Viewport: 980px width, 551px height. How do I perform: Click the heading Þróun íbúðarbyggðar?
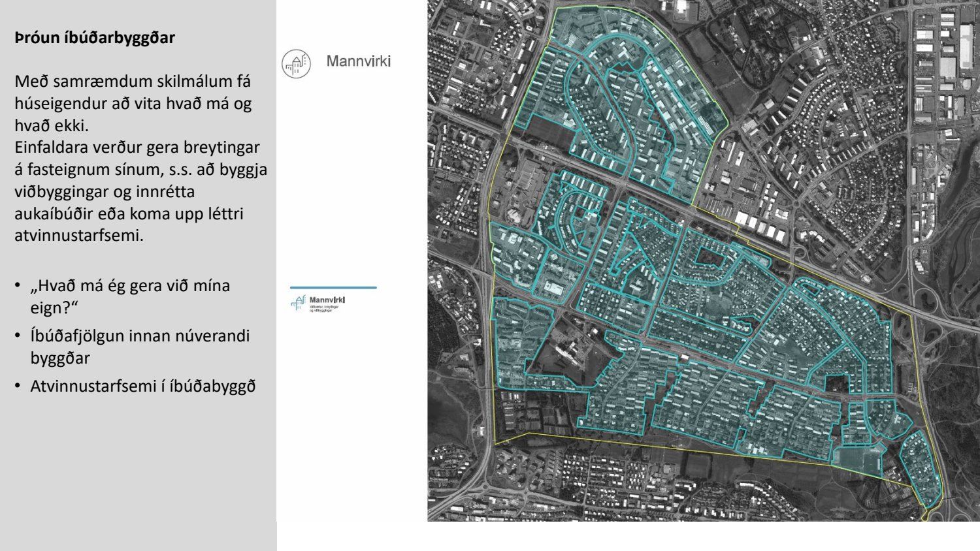click(95, 38)
